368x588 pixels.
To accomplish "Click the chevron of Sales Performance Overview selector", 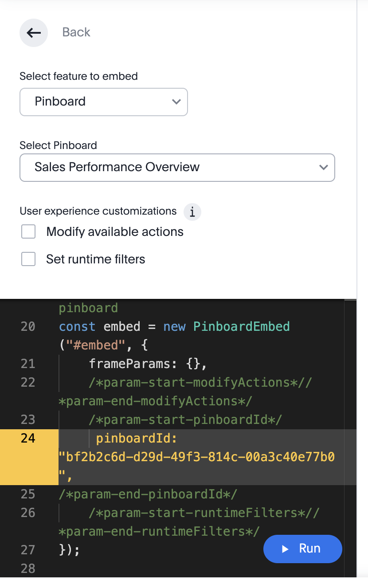I will click(x=324, y=168).
